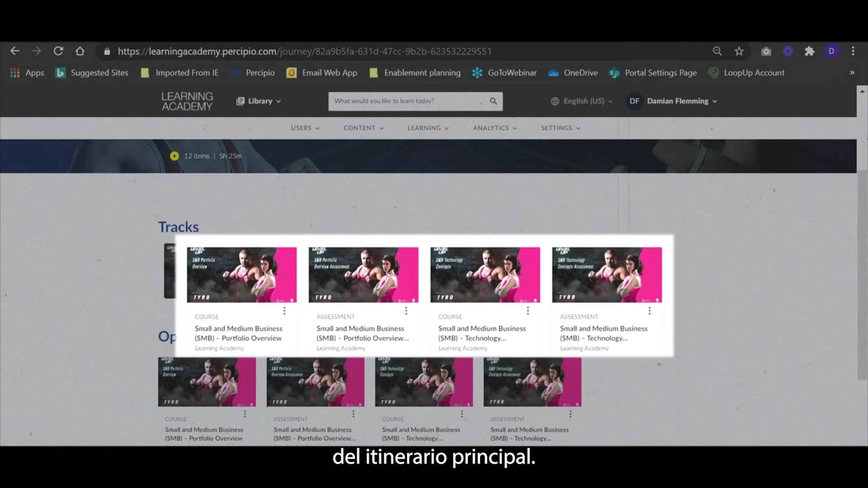Viewport: 868px width, 488px height.
Task: Click the browser reload icon
Action: (x=58, y=51)
